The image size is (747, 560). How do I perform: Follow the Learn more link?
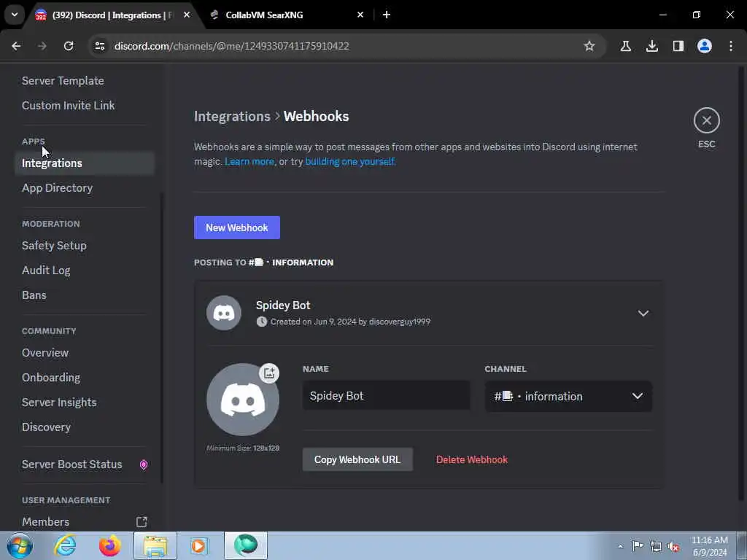click(x=249, y=161)
